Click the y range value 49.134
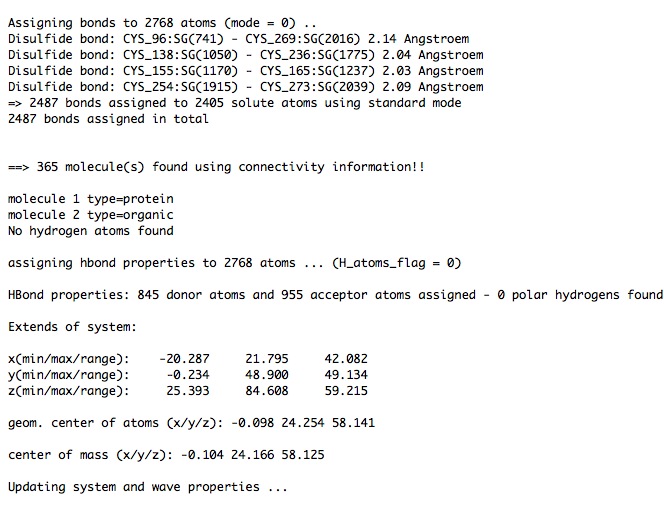Viewport: 664px width, 516px height. 346,375
